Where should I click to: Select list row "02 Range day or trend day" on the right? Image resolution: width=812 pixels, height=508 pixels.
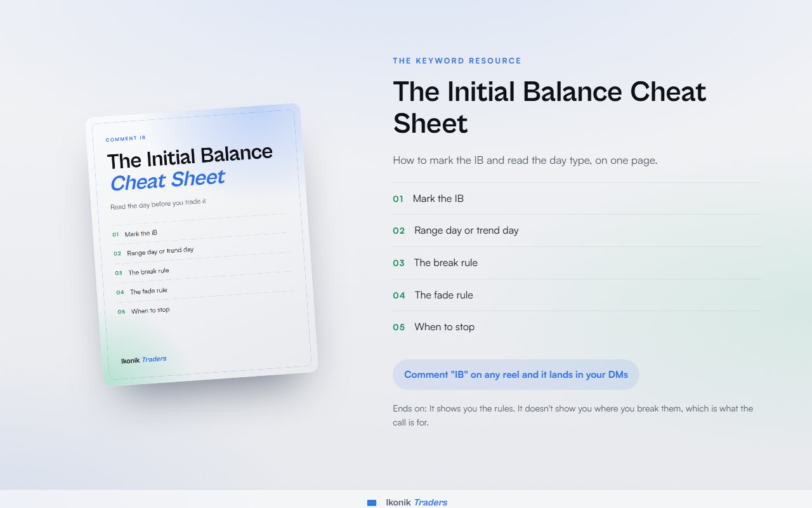point(577,231)
